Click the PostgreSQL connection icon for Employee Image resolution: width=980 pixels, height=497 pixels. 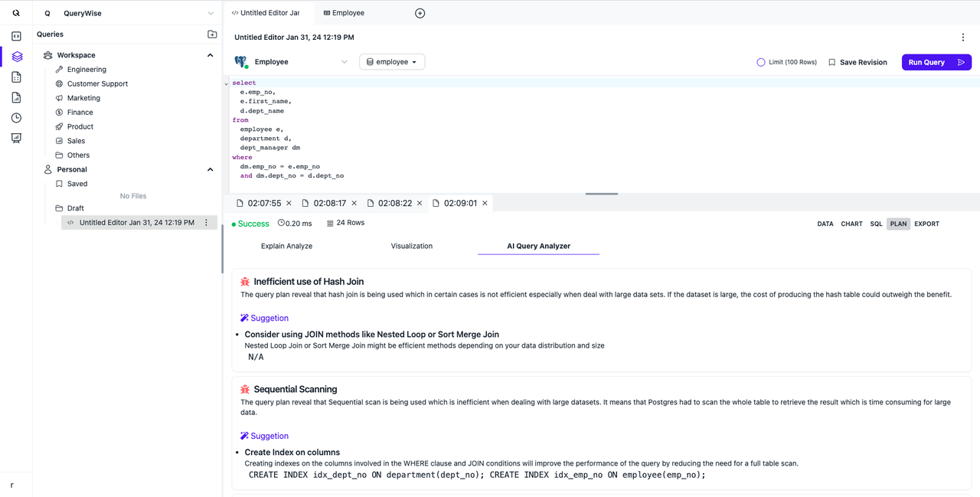pyautogui.click(x=241, y=62)
